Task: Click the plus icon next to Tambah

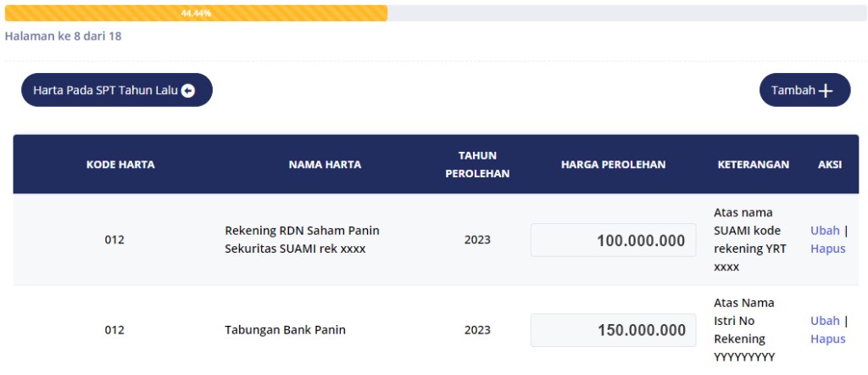Action: [x=826, y=91]
